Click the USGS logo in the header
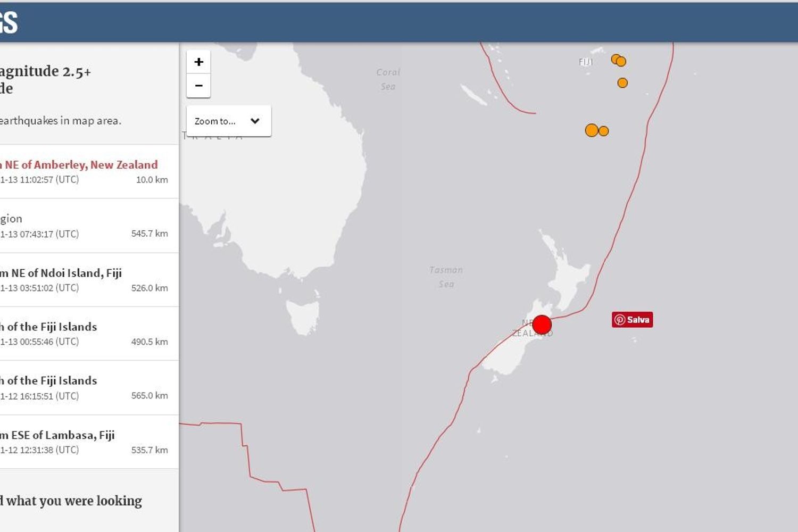This screenshot has width=798, height=532. [x=9, y=23]
